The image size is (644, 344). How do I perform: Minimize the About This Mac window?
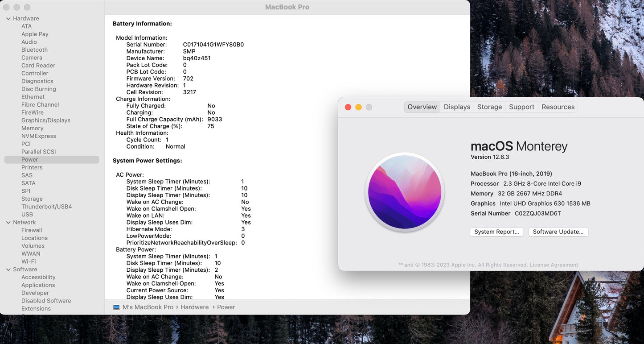(x=358, y=107)
